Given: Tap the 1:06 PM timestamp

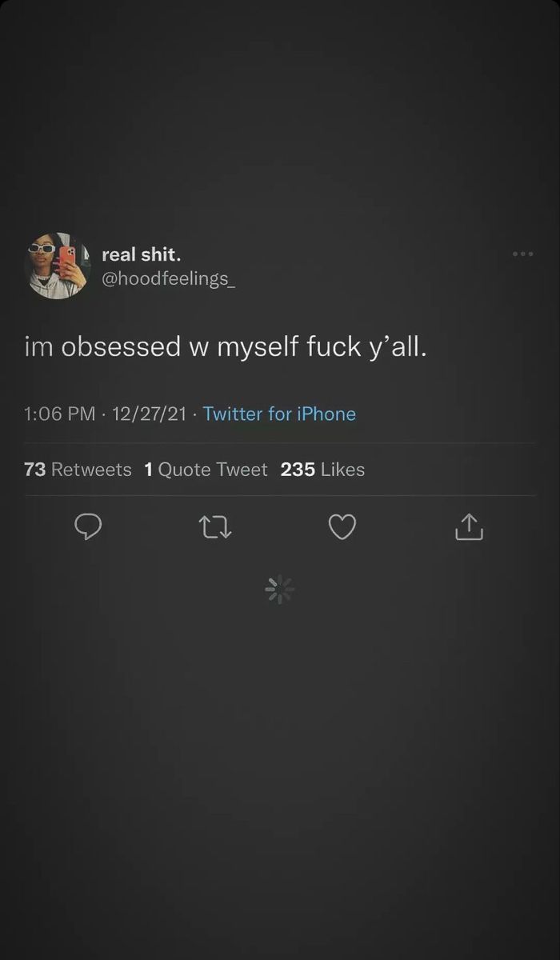Looking at the screenshot, I should point(60,414).
